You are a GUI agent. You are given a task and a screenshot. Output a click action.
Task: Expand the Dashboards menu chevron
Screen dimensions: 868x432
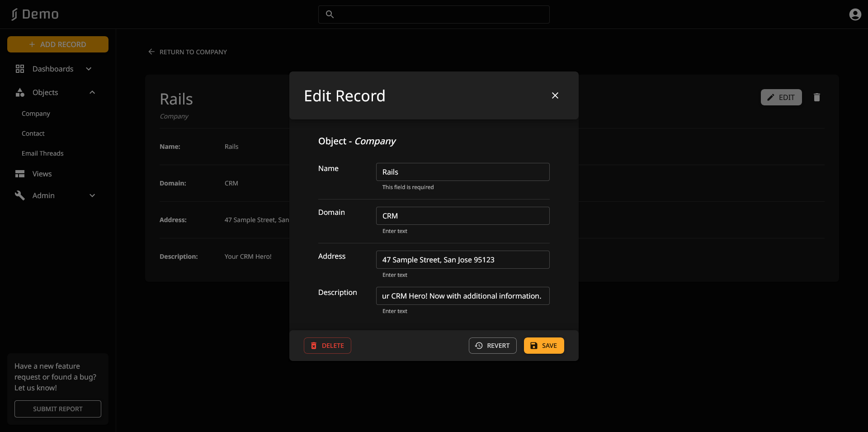click(89, 69)
